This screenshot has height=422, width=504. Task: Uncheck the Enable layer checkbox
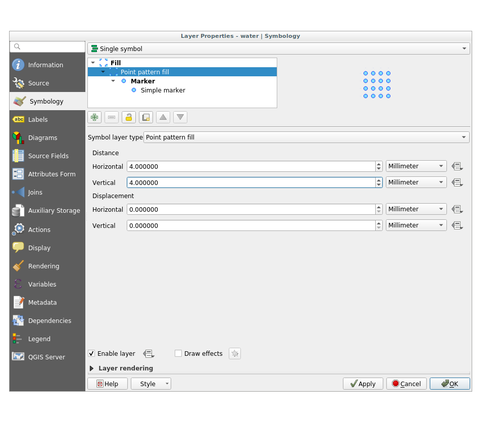click(91, 354)
